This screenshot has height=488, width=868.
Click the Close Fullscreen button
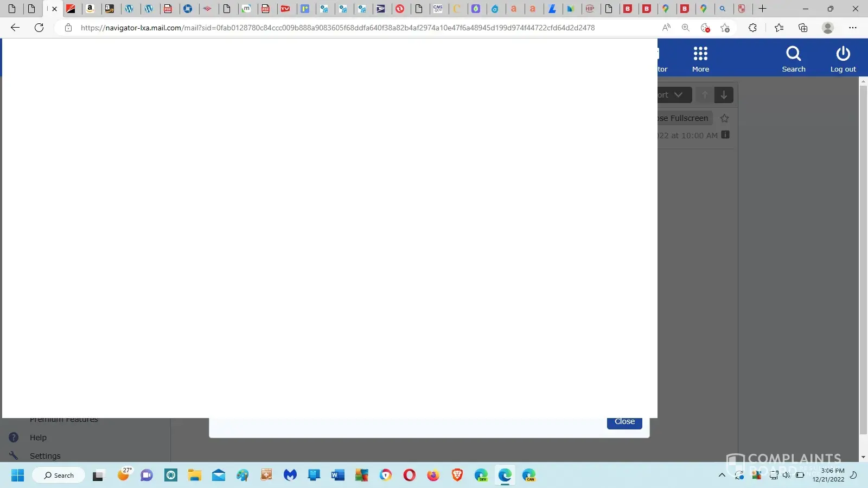tap(685, 118)
